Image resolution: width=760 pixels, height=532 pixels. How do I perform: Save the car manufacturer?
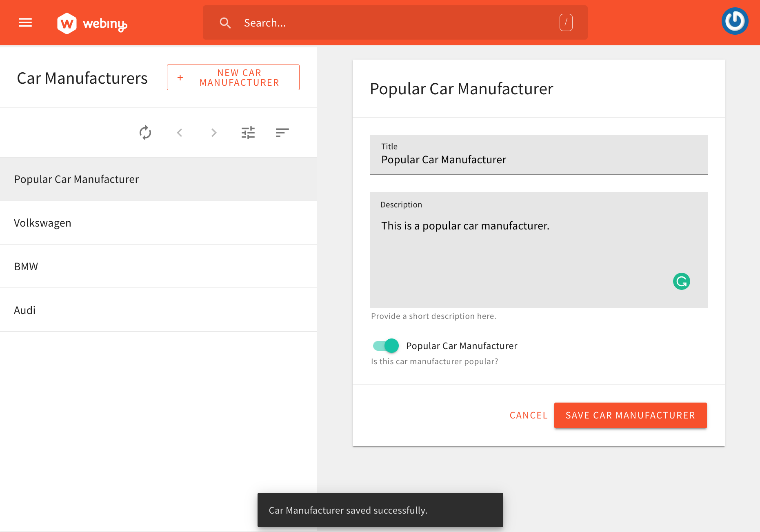[630, 415]
